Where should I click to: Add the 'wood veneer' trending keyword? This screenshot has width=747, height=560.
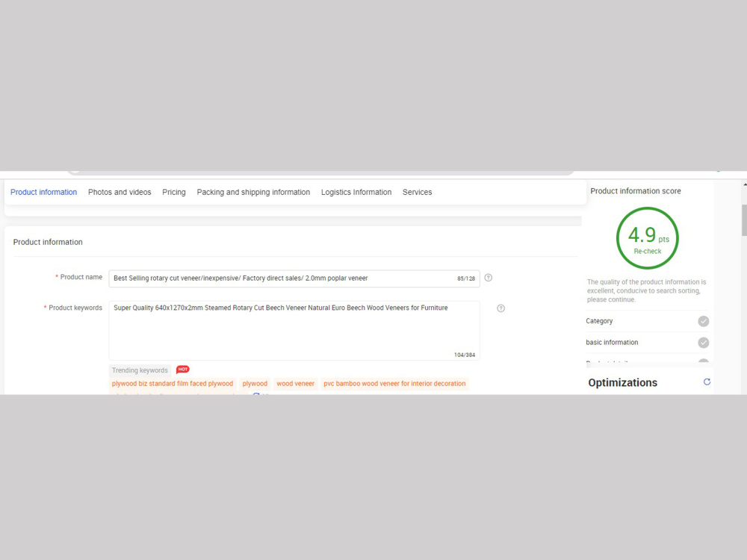pyautogui.click(x=295, y=383)
